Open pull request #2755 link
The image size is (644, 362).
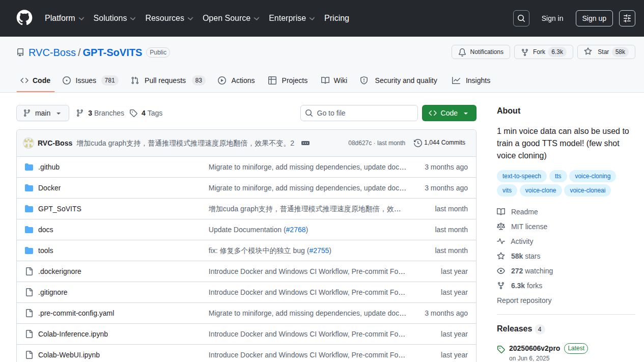click(x=319, y=250)
